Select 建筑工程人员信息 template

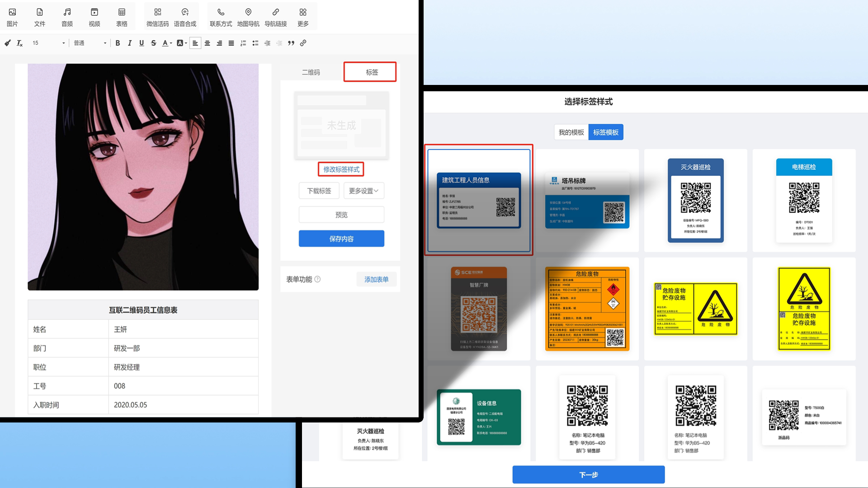[479, 200]
